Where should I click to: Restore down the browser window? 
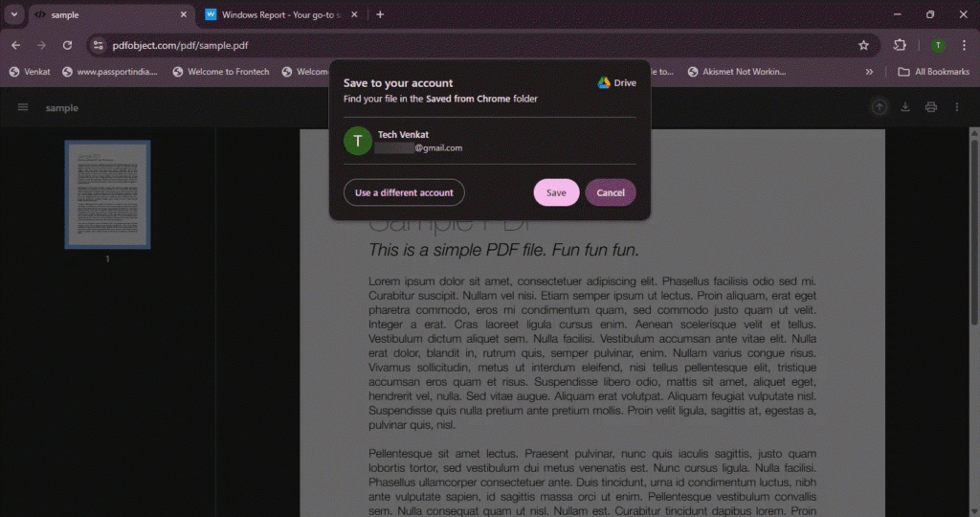pos(930,14)
